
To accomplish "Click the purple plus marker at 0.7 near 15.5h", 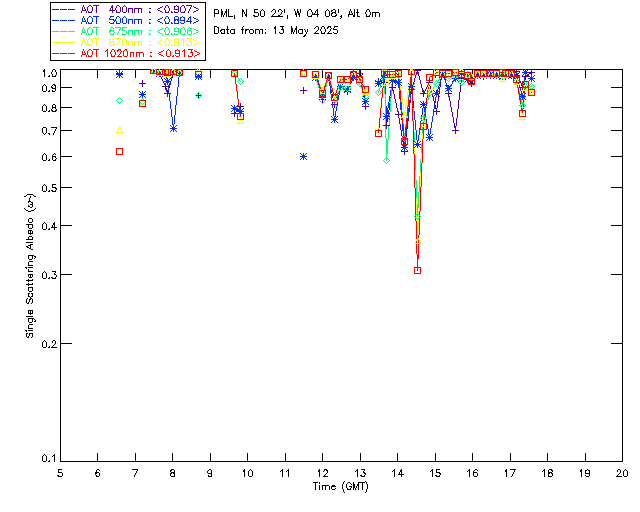I will coord(456,131).
